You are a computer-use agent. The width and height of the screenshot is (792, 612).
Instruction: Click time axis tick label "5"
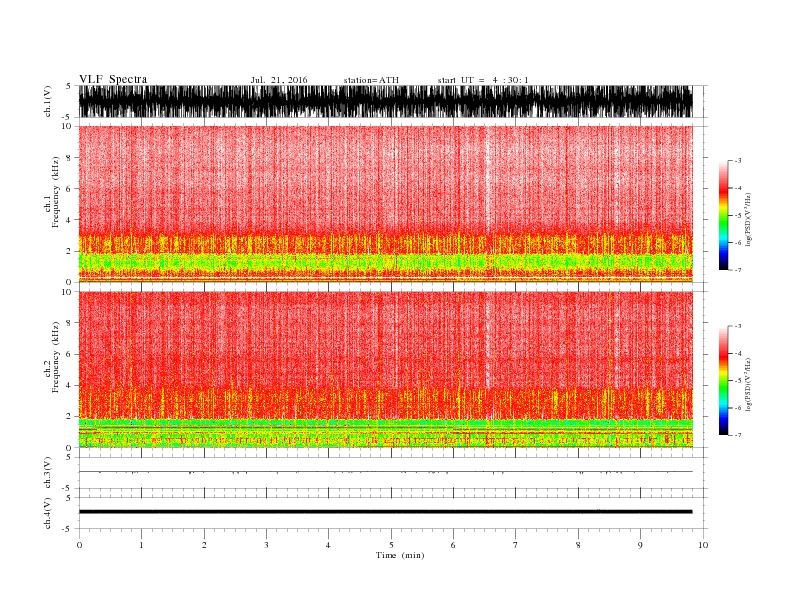(x=391, y=545)
